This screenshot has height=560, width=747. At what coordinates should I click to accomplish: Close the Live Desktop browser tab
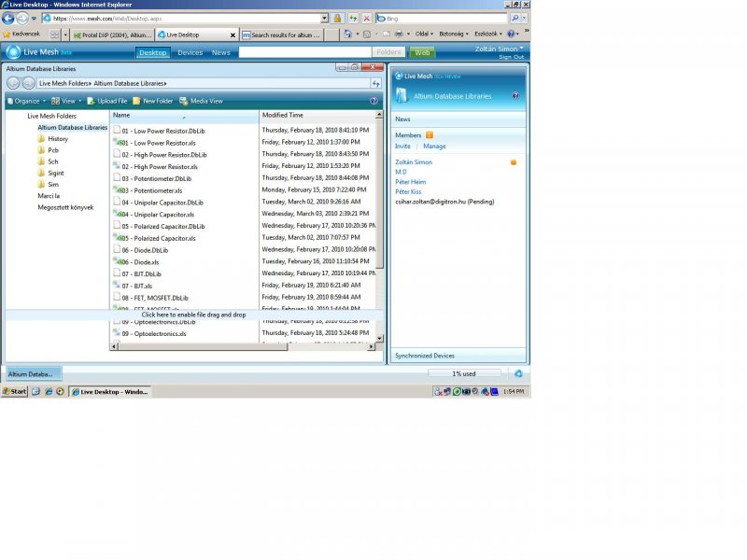pos(233,35)
